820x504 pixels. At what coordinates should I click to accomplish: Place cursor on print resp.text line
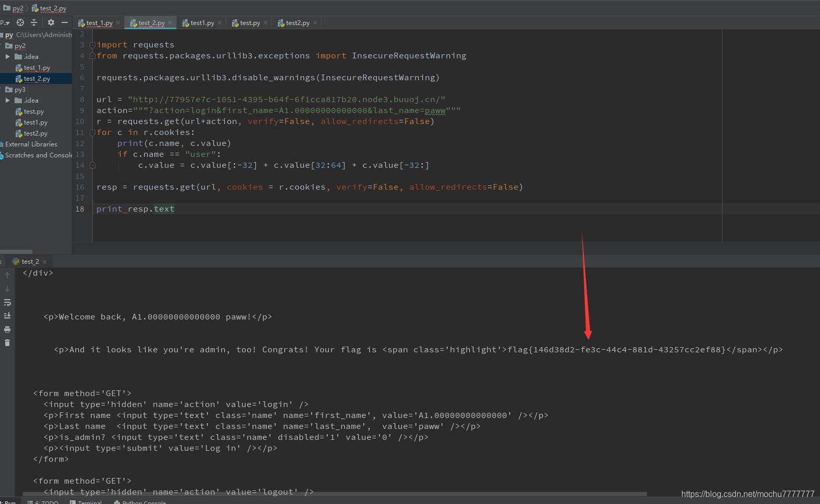point(136,209)
